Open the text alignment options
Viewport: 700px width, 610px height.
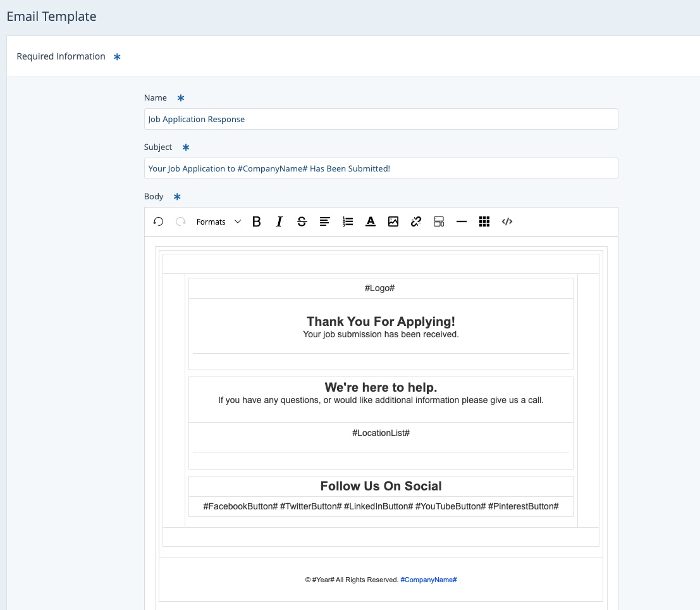point(324,221)
